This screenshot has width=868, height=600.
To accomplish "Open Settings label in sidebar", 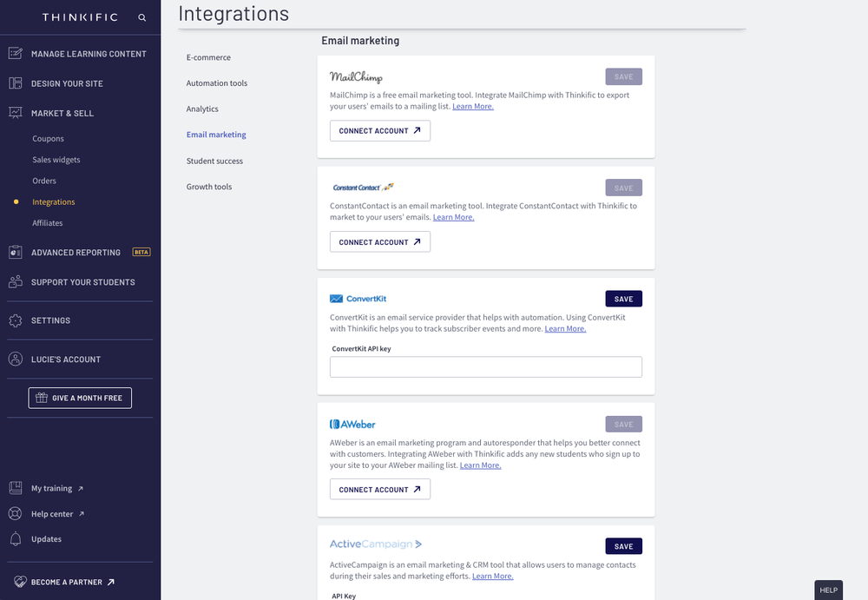I will (x=51, y=320).
